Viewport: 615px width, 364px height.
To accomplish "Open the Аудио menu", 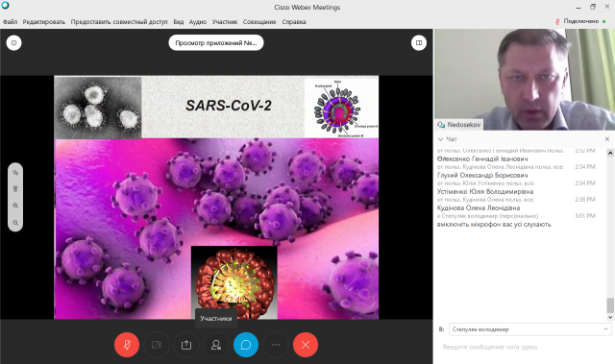I will point(198,21).
